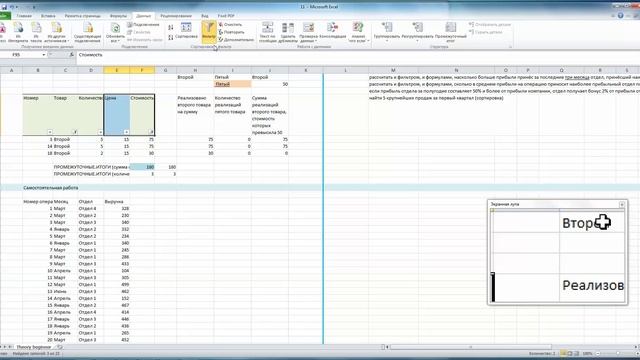Click blue highlighted subtotal cell 180
The image size is (640, 360).
coord(142,167)
